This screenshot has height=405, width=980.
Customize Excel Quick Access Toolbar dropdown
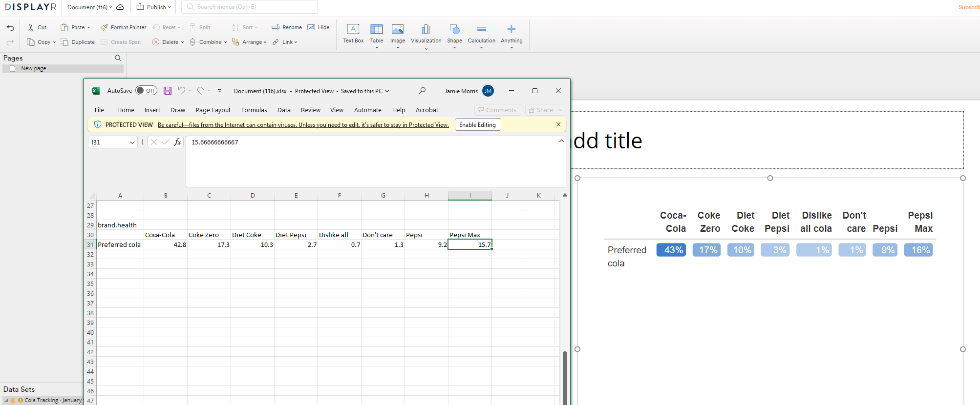(x=219, y=91)
